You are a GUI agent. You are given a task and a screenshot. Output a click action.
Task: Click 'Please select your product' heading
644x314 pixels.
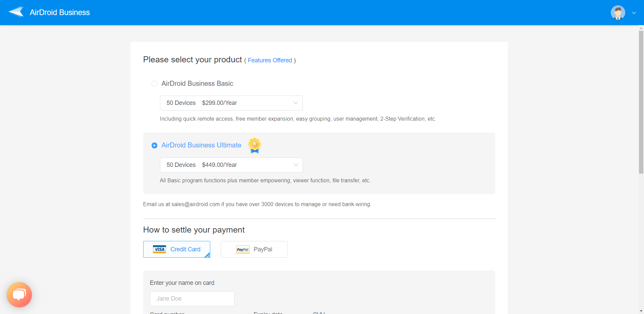(193, 60)
